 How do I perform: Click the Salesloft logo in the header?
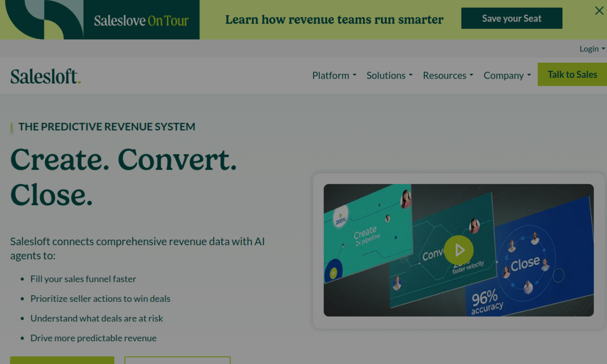coord(45,75)
